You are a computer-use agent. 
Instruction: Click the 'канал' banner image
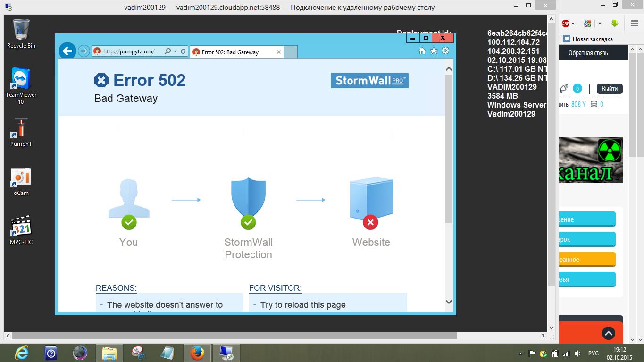click(591, 160)
